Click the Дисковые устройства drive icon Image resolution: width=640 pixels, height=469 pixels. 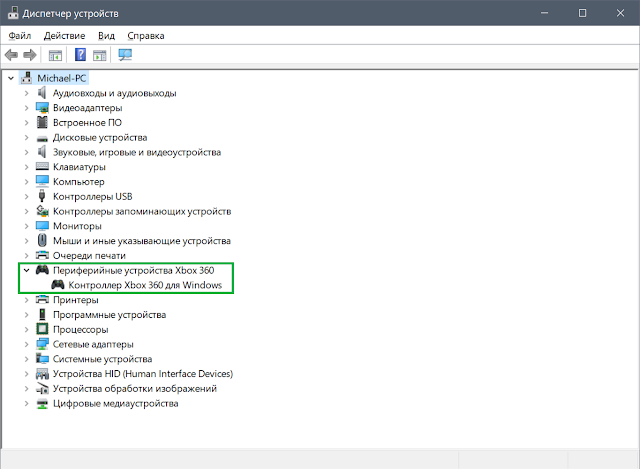pyautogui.click(x=42, y=138)
